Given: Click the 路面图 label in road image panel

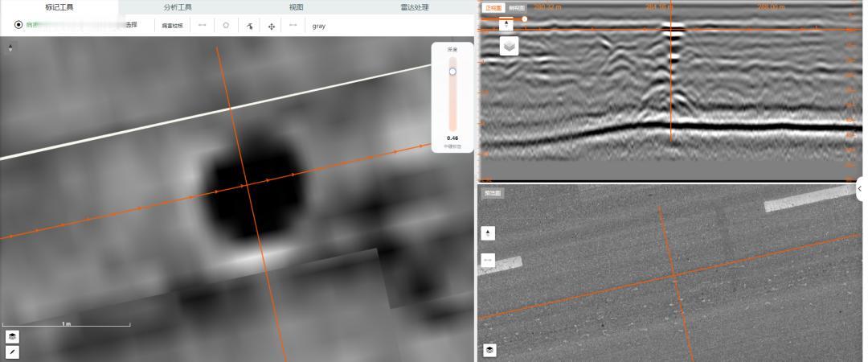Looking at the screenshot, I should pyautogui.click(x=492, y=194).
